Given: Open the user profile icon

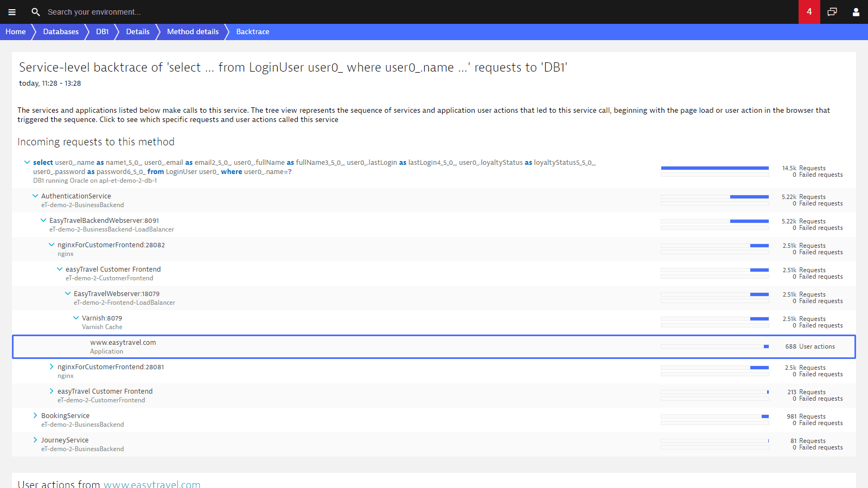Looking at the screenshot, I should [856, 12].
